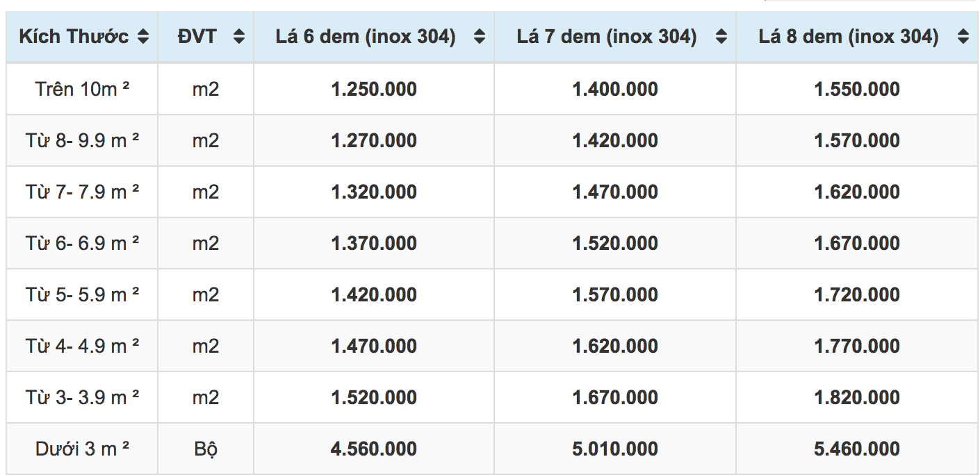Select the Dưới 3 m² row
980x475 pixels.
click(x=83, y=449)
